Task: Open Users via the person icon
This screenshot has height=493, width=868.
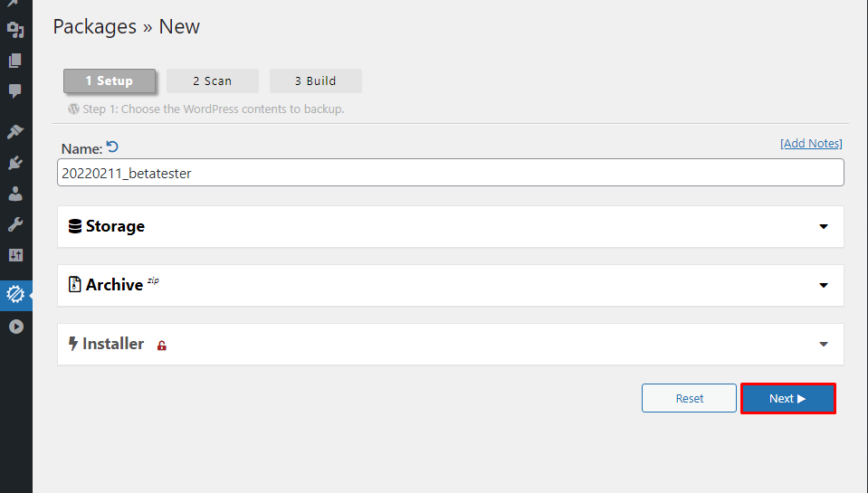Action: [15, 194]
